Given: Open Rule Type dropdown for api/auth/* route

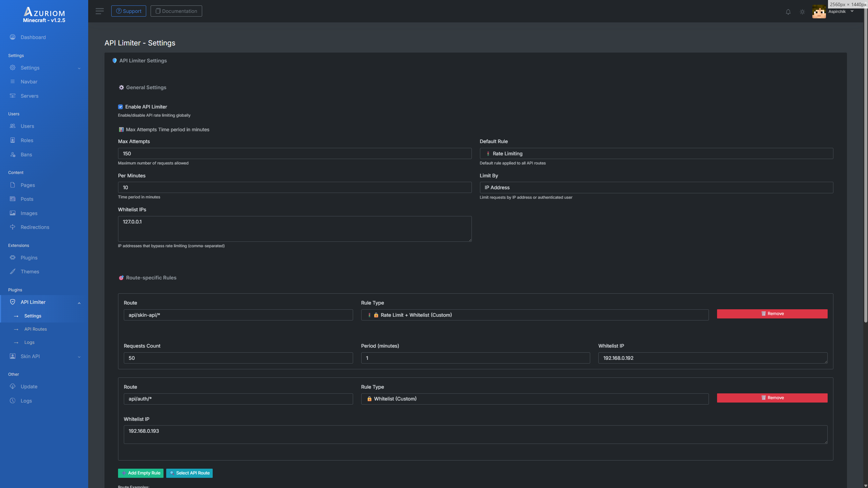Looking at the screenshot, I should coord(535,399).
